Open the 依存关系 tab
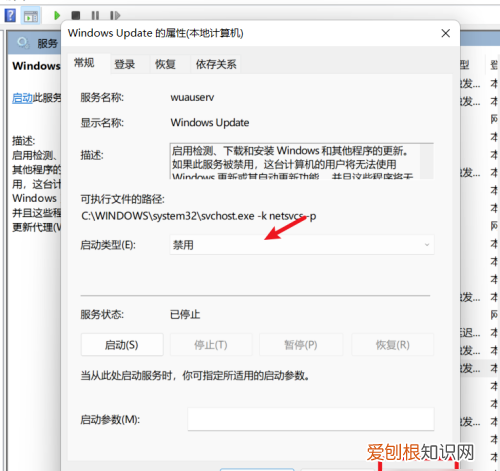The height and width of the screenshot is (471, 500). [216, 64]
